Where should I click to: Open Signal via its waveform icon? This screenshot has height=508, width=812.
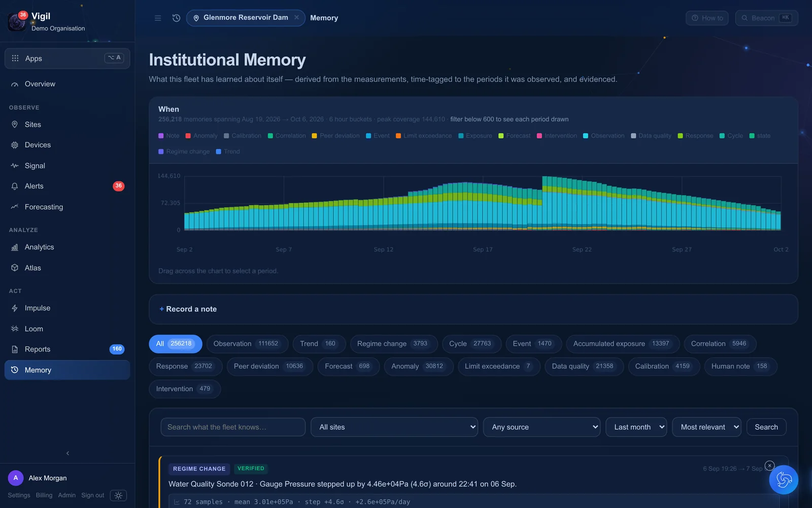pos(15,166)
